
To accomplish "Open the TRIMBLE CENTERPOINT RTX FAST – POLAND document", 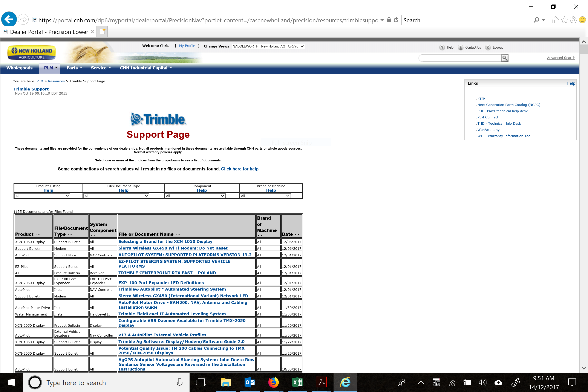I will [167, 273].
